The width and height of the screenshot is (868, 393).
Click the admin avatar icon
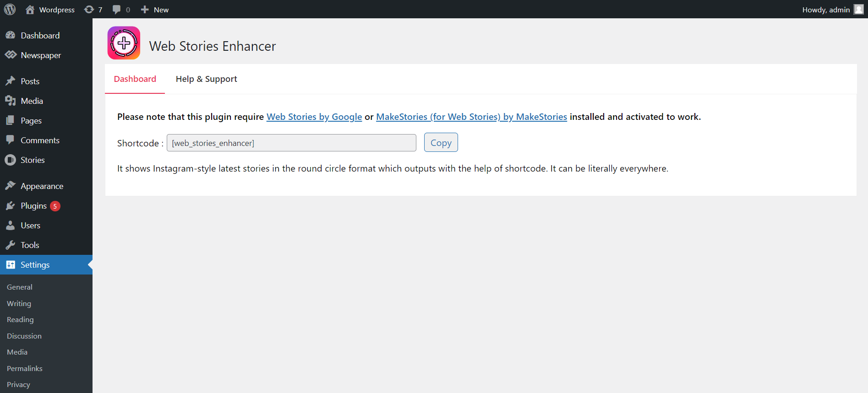tap(858, 10)
